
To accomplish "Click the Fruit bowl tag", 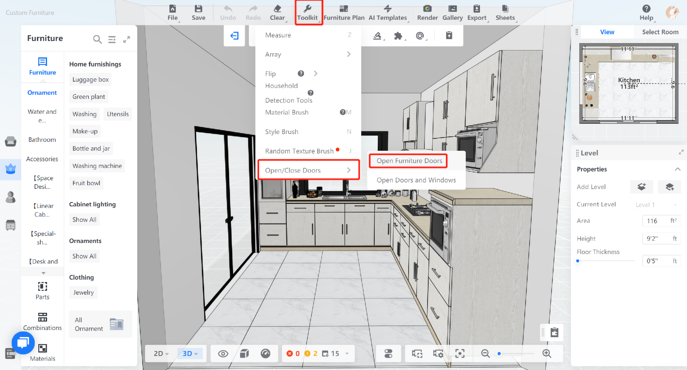I will pos(86,183).
